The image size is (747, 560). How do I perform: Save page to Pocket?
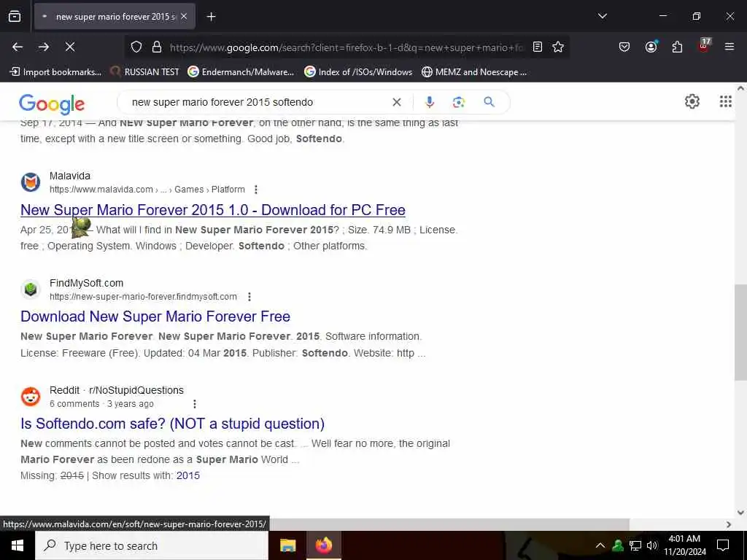pyautogui.click(x=624, y=47)
